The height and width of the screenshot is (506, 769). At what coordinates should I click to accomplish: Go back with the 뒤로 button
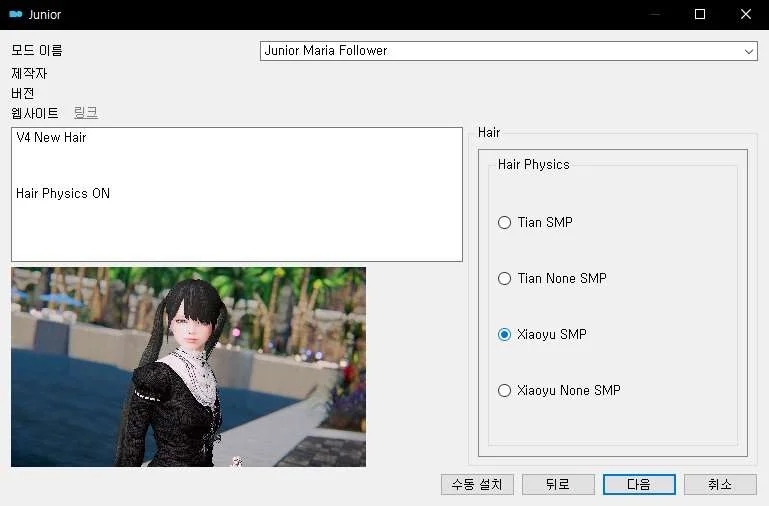pyautogui.click(x=558, y=484)
